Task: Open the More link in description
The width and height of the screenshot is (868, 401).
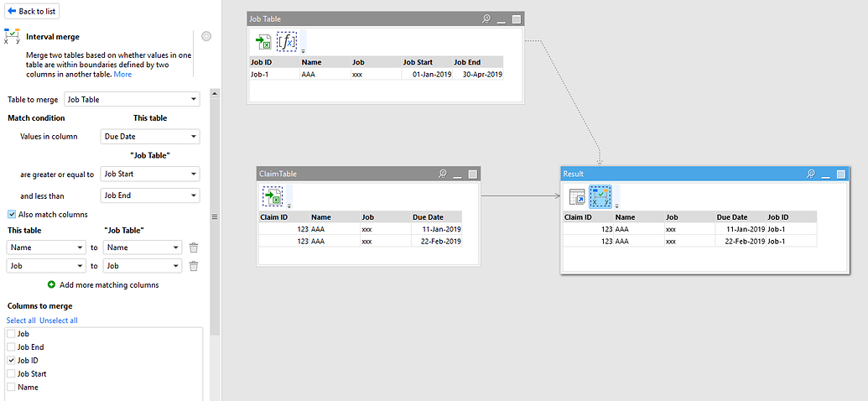Action: [122, 74]
